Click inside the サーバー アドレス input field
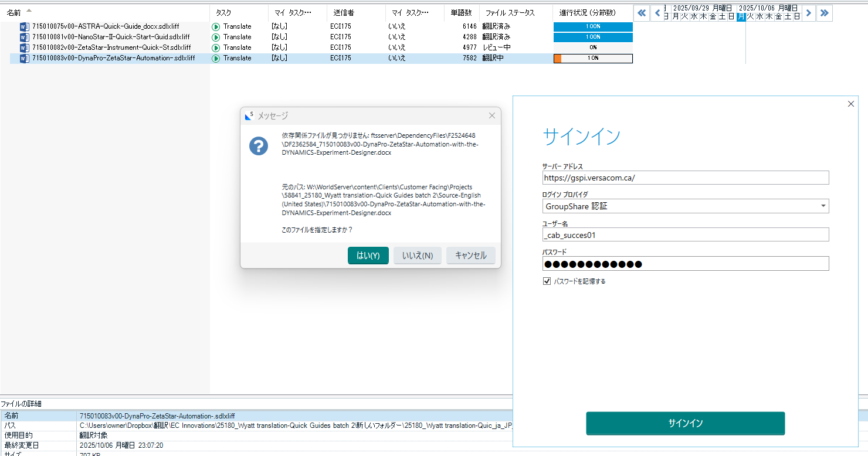The height and width of the screenshot is (456, 868). pos(685,177)
